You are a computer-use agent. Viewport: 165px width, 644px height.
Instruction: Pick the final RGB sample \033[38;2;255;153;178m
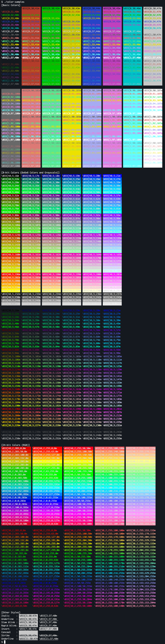click(141, 606)
